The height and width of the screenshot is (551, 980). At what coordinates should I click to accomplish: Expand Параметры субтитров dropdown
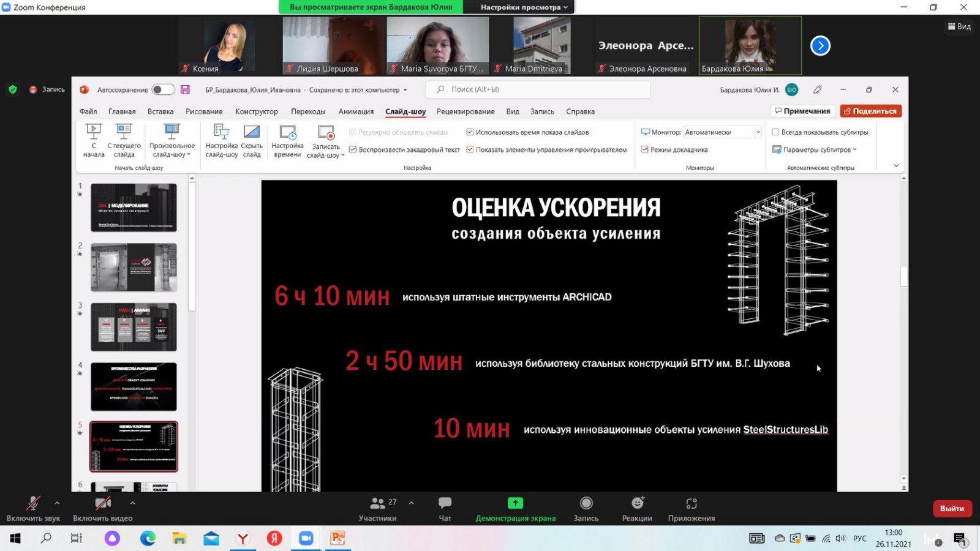(854, 149)
